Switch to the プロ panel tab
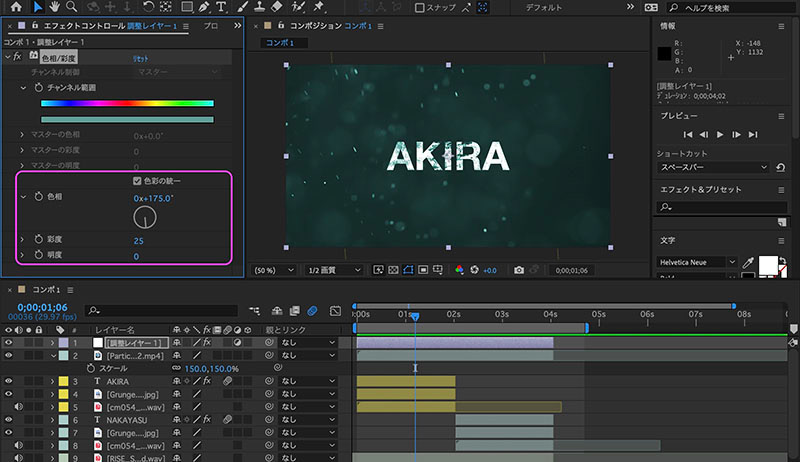This screenshot has height=462, width=800. [x=210, y=25]
